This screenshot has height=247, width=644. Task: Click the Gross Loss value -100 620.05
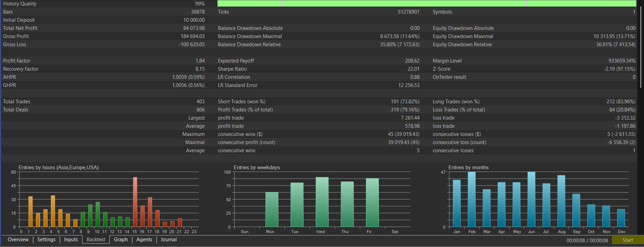coord(191,45)
